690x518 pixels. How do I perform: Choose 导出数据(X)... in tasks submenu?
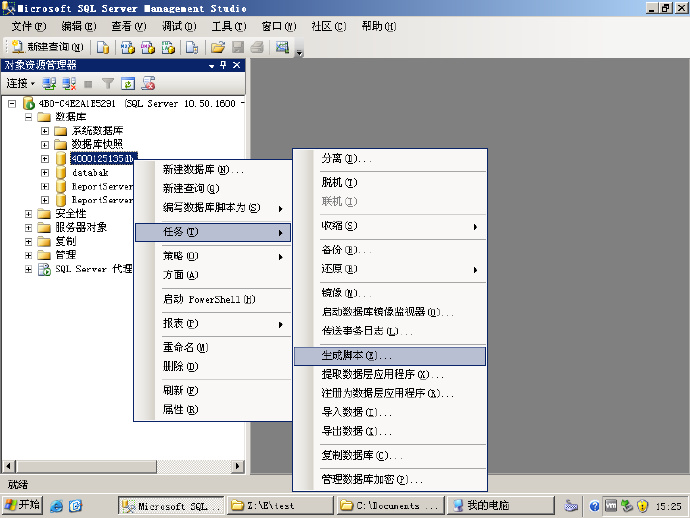click(x=390, y=431)
